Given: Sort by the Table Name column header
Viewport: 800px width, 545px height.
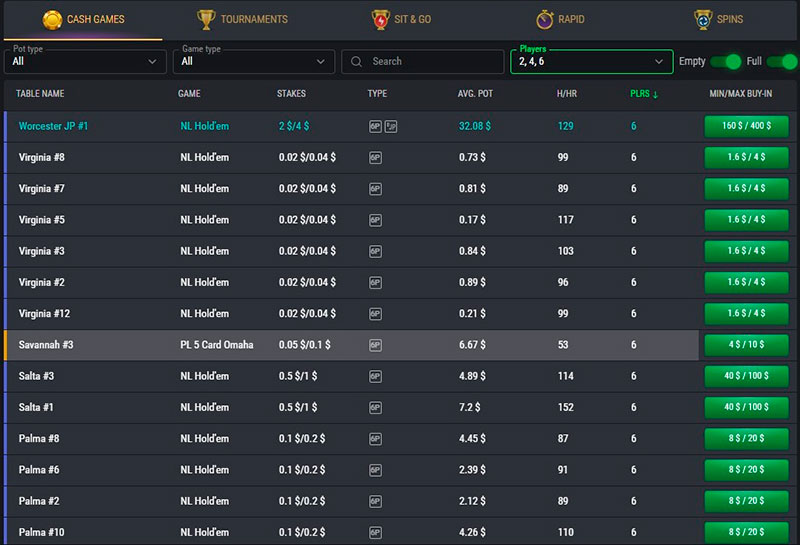Looking at the screenshot, I should coord(40,94).
